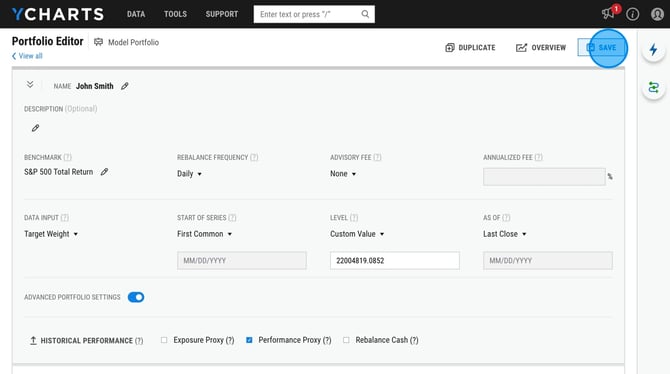Viewport: 670px width, 374px height.
Task: Click As Of help icon
Action: coord(506,218)
